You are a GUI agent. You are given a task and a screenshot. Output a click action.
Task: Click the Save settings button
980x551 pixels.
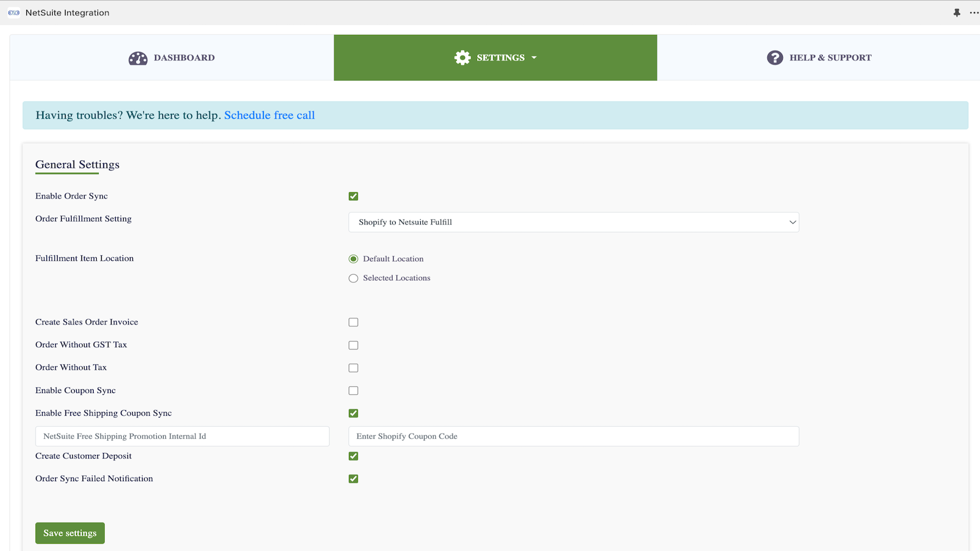tap(70, 533)
